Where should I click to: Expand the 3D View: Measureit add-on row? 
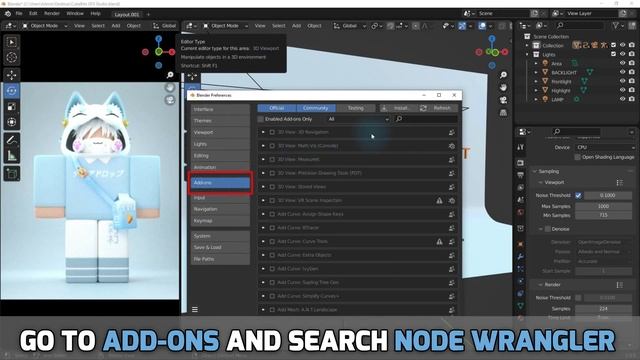click(x=263, y=160)
